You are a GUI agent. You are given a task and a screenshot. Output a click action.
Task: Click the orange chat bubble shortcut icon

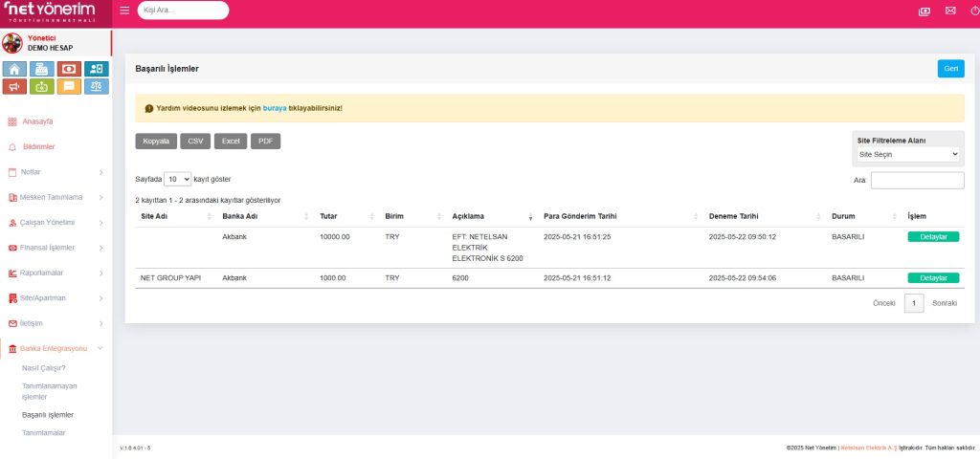point(69,86)
